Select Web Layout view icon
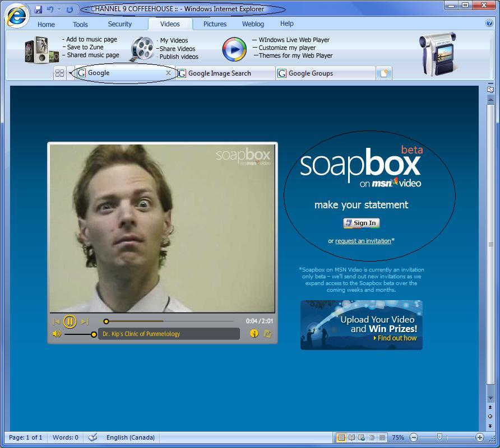Image resolution: width=500 pixels, height=448 pixels. 362,437
